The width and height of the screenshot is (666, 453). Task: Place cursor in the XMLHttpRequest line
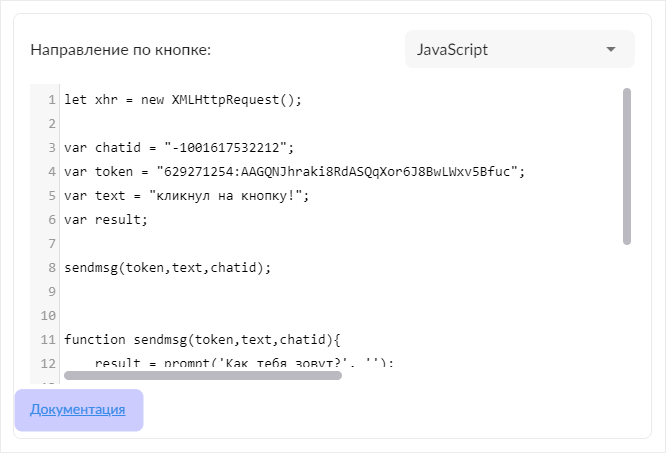pos(182,100)
